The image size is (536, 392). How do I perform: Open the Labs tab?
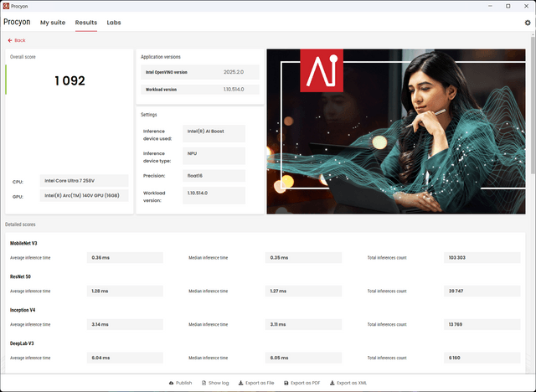(x=114, y=23)
